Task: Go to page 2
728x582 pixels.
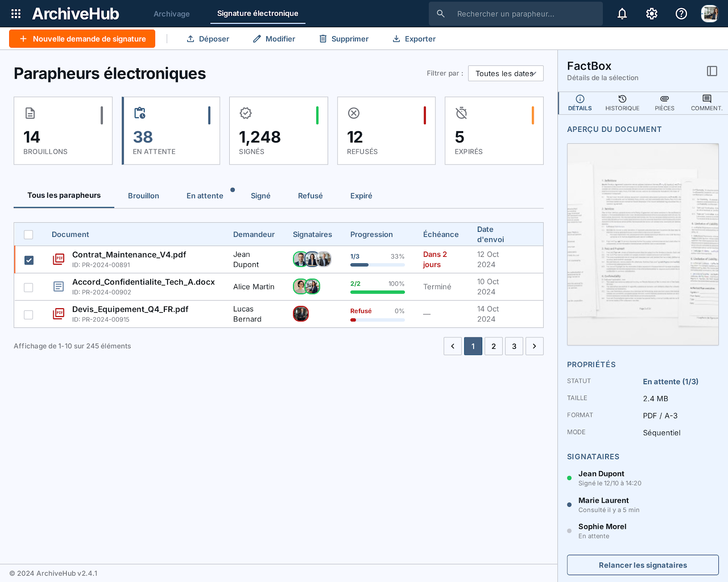Action: (494, 346)
